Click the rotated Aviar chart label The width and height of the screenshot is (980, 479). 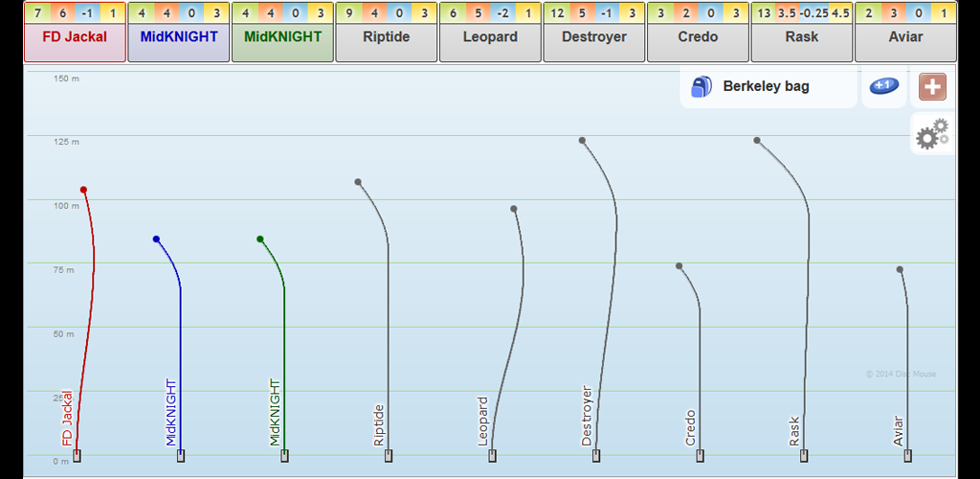[897, 431]
